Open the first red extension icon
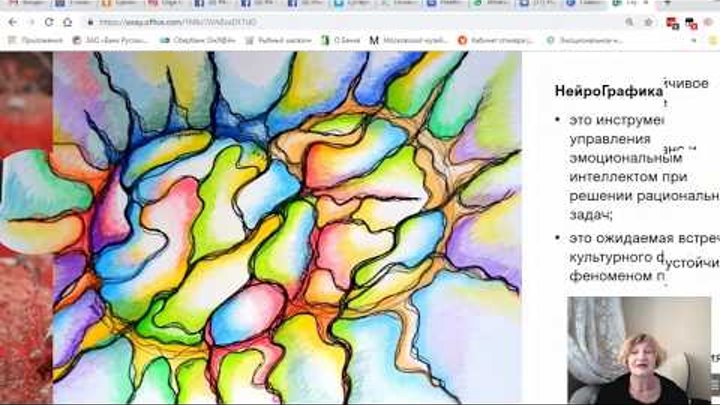This screenshot has width=720, height=405. tap(674, 21)
